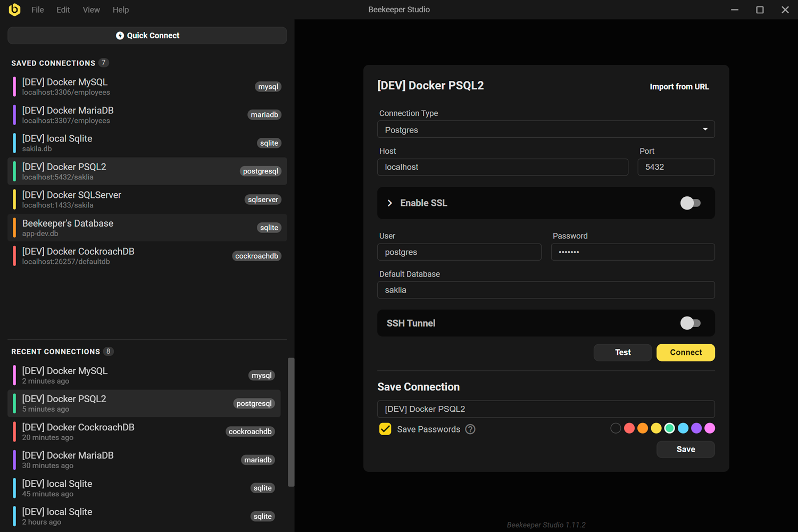The height and width of the screenshot is (532, 798).
Task: Click the cockroachdb badge in saved connections
Action: [256, 256]
